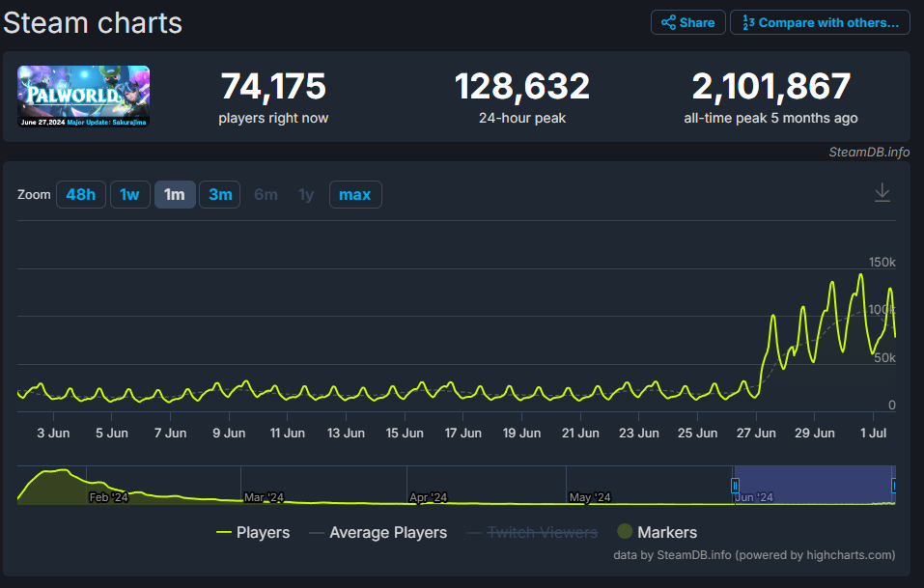Image resolution: width=924 pixels, height=588 pixels.
Task: Enable the Twitch Viewers series
Action: pos(532,532)
